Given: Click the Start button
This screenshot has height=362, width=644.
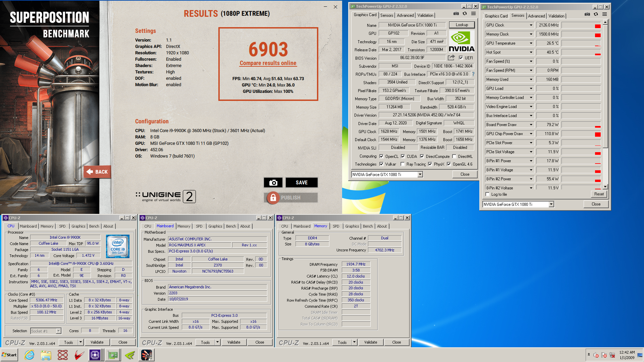Looking at the screenshot, I should (9, 355).
